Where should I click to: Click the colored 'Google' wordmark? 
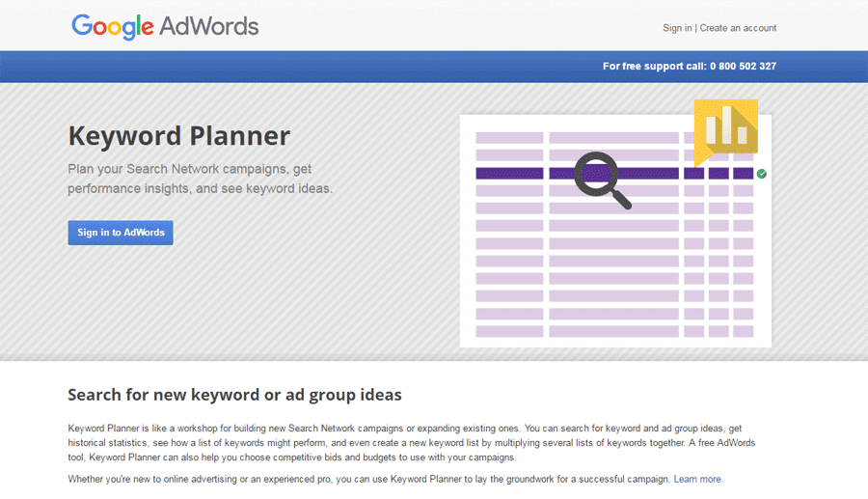[114, 26]
